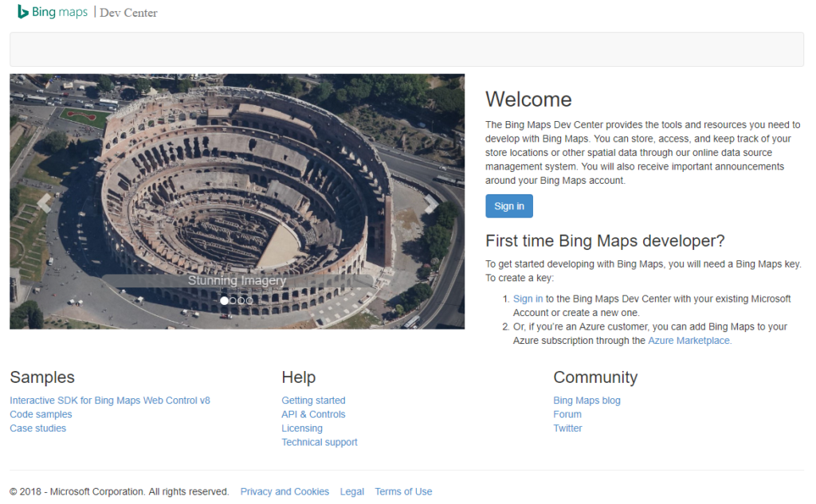The image size is (816, 504).
Task: Select the second carousel slide dot
Action: coord(233,301)
